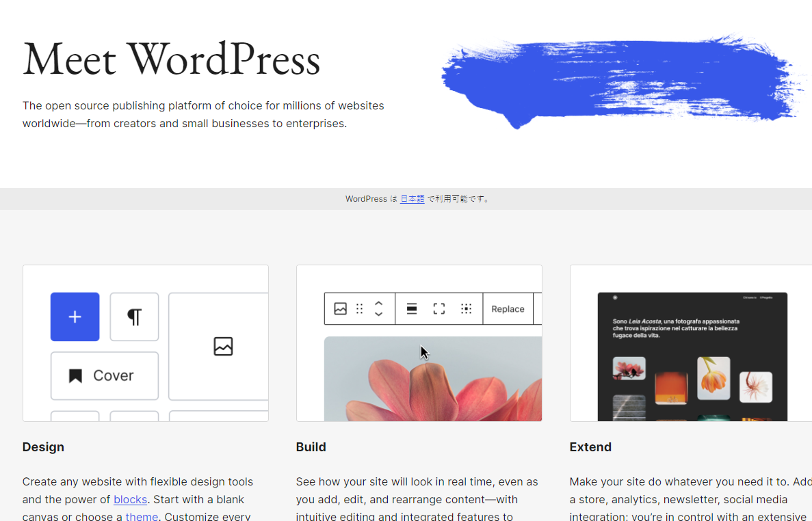This screenshot has width=812, height=521.
Task: Click the pink flower image
Action: click(x=433, y=379)
